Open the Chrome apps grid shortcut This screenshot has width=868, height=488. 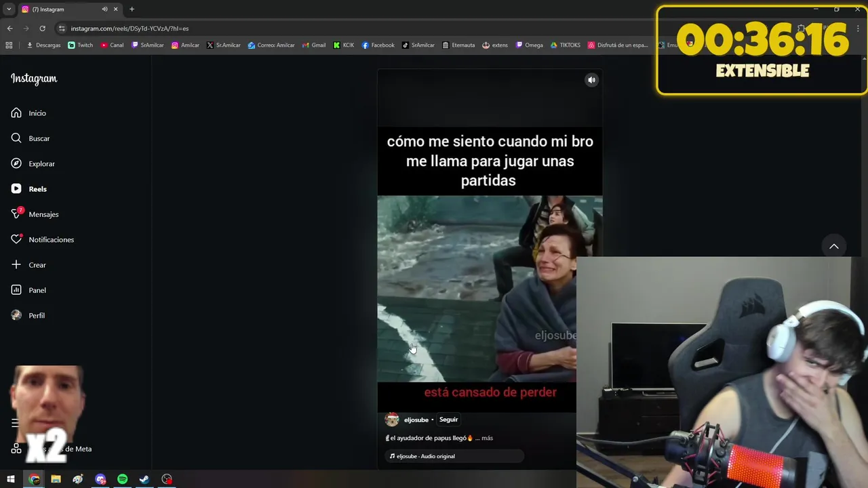pos(9,45)
